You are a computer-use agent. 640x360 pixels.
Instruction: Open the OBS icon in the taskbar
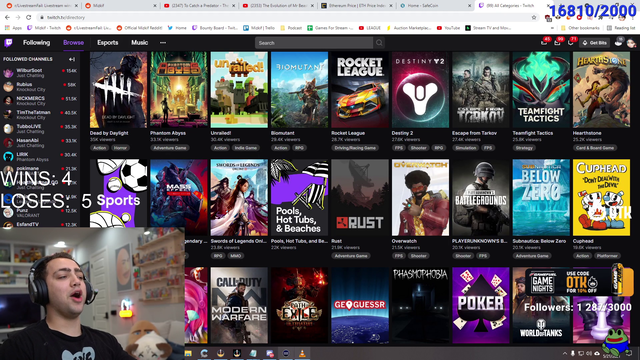click(x=286, y=353)
